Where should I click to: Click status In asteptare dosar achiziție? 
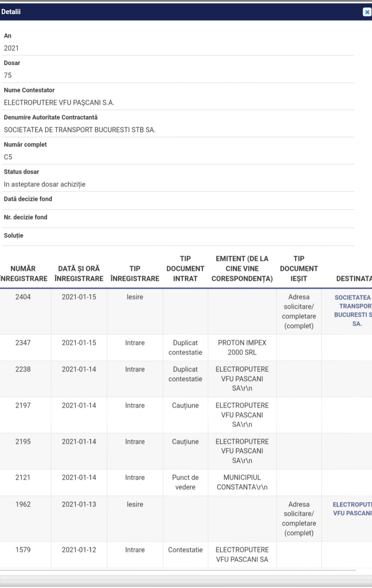tap(44, 184)
